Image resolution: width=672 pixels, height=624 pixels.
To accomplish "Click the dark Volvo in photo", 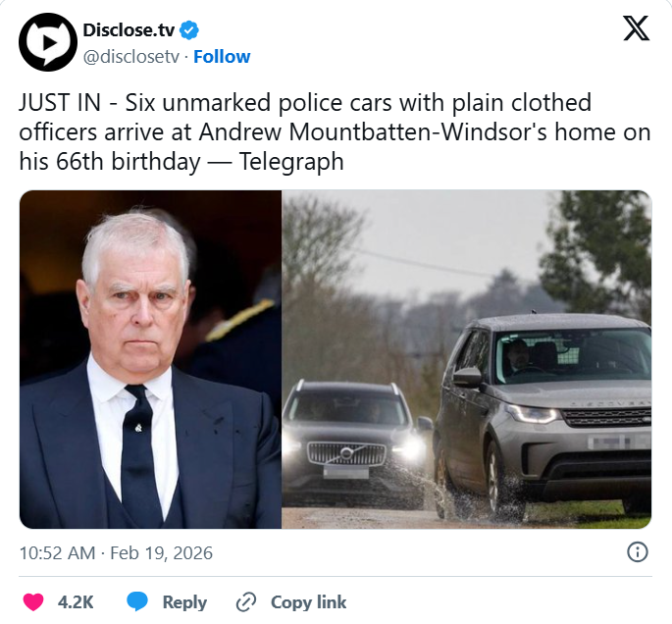I will (348, 436).
